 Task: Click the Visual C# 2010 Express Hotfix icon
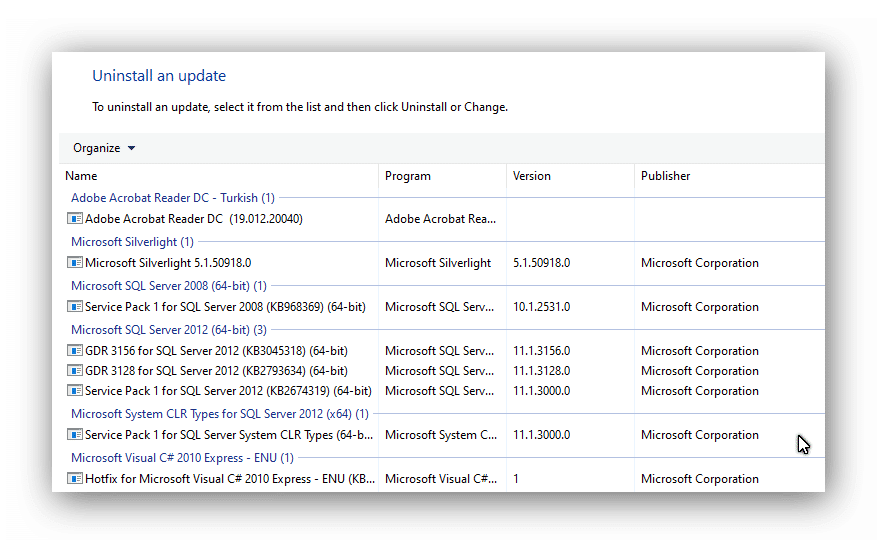pyautogui.click(x=75, y=479)
